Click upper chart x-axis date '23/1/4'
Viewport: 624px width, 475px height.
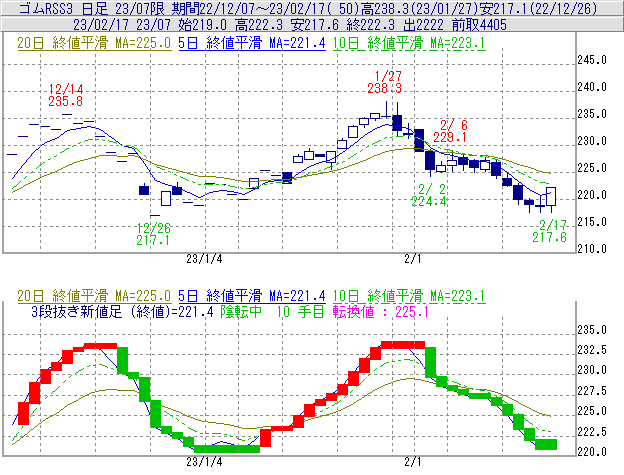coord(204,259)
